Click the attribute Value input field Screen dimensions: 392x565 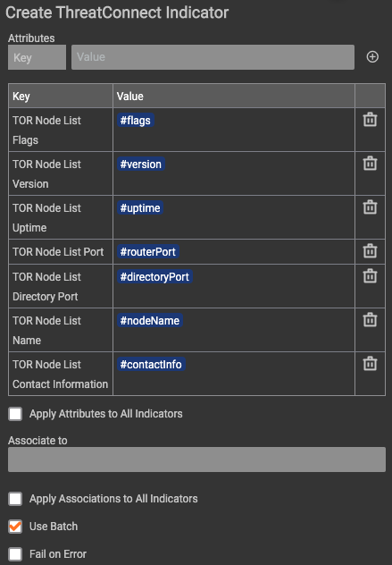tap(213, 57)
